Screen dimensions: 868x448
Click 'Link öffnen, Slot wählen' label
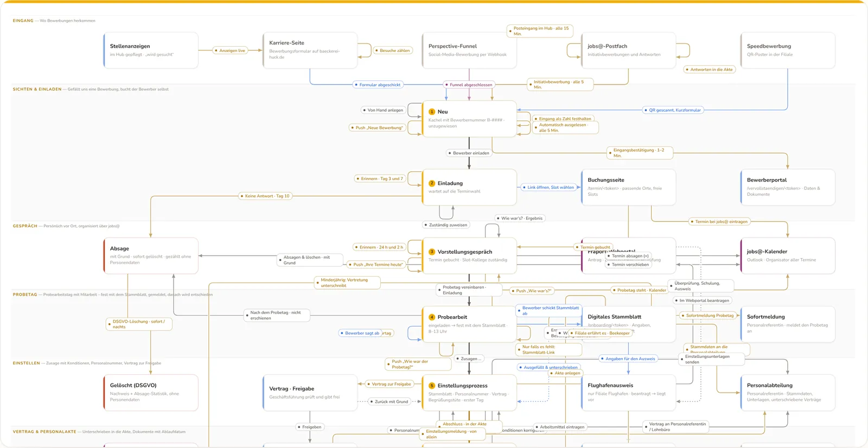coord(548,187)
